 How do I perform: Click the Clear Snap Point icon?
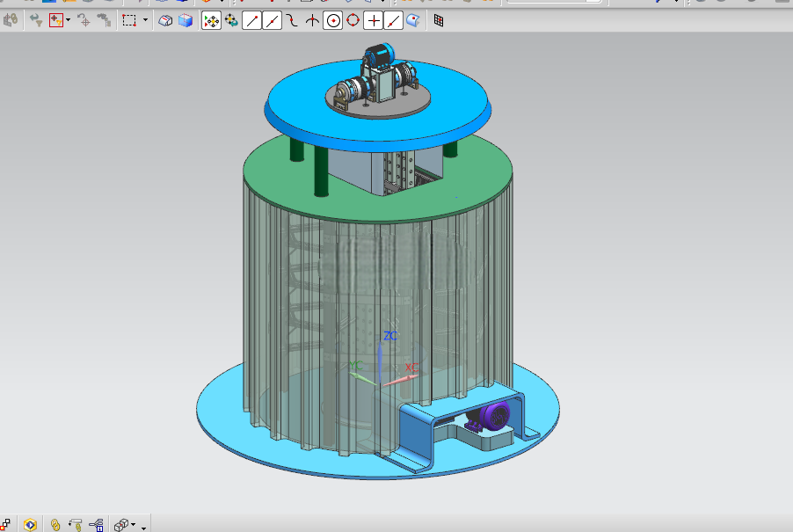[231, 21]
